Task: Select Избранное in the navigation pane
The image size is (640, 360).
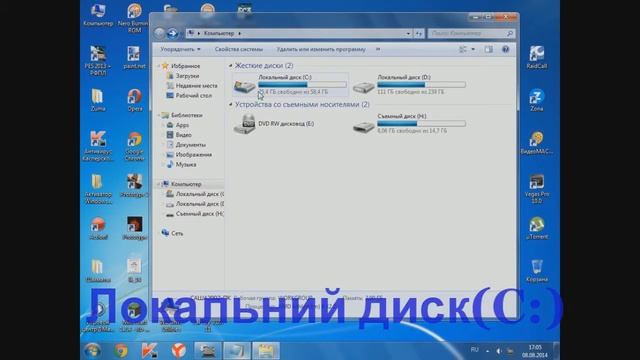Action: point(185,66)
